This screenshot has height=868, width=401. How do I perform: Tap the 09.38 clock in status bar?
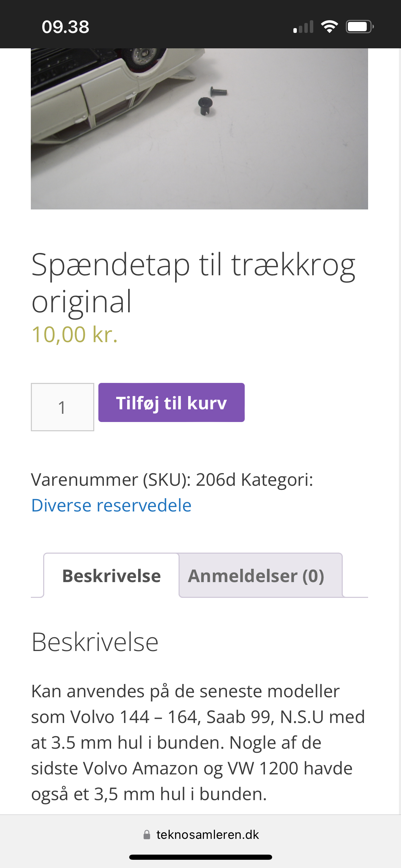click(65, 27)
